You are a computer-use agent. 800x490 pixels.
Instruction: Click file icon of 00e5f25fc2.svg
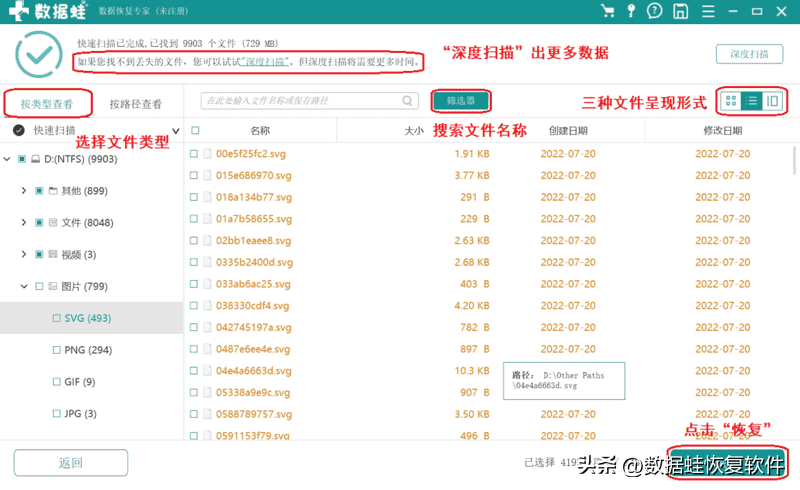(207, 154)
